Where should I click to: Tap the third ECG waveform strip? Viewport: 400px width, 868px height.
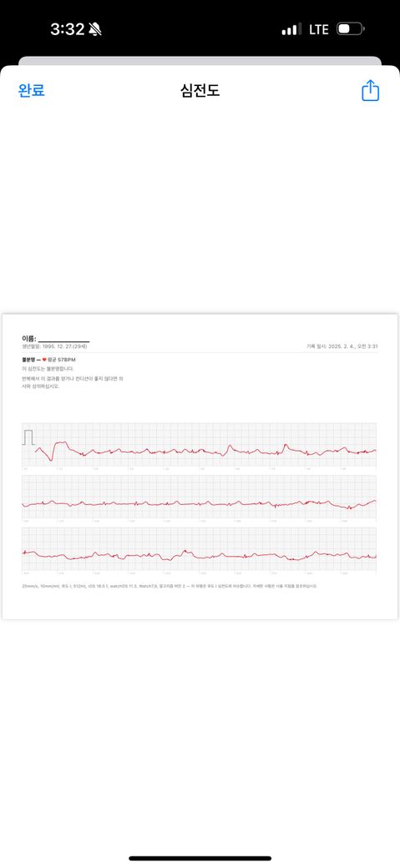click(x=199, y=549)
